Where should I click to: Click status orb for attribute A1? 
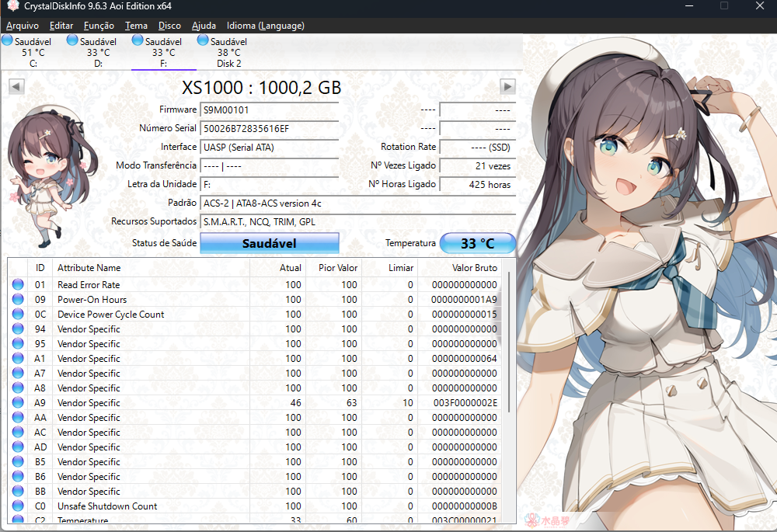click(x=18, y=358)
